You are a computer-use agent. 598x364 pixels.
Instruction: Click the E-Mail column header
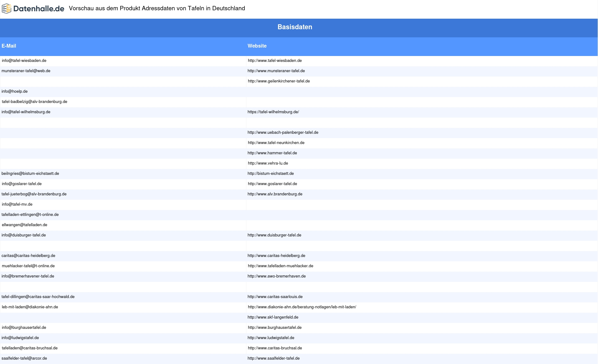(x=9, y=46)
